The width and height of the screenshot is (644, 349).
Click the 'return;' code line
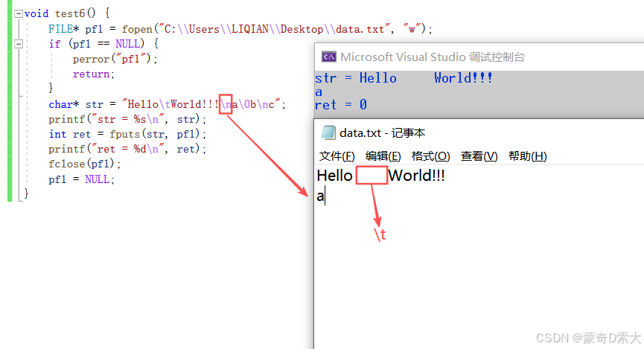(x=94, y=74)
